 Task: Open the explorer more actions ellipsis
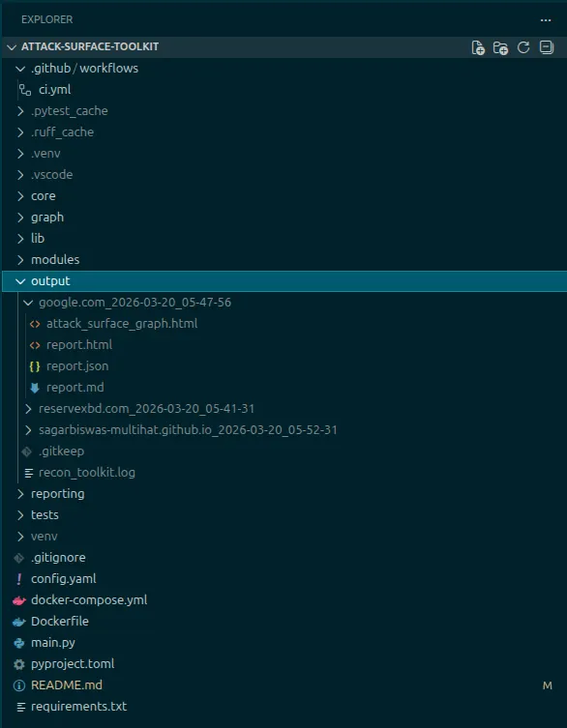point(545,20)
